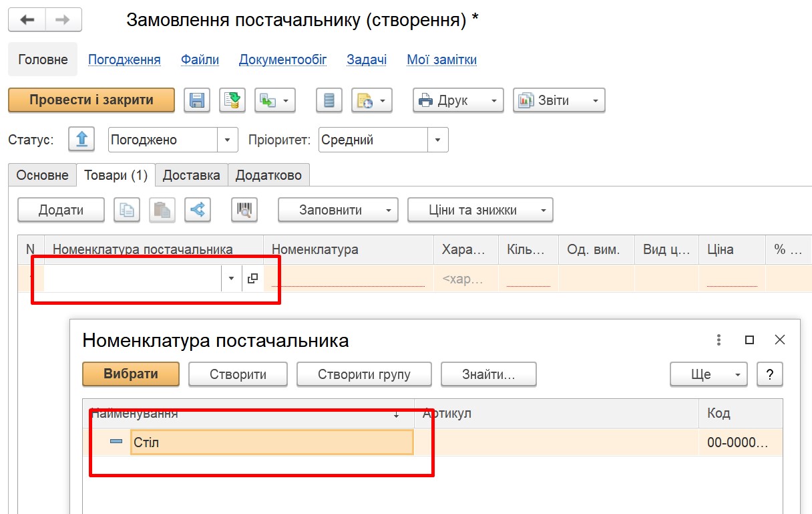This screenshot has height=514, width=812.
Task: Switch to the Доставка tab
Action: tap(192, 175)
